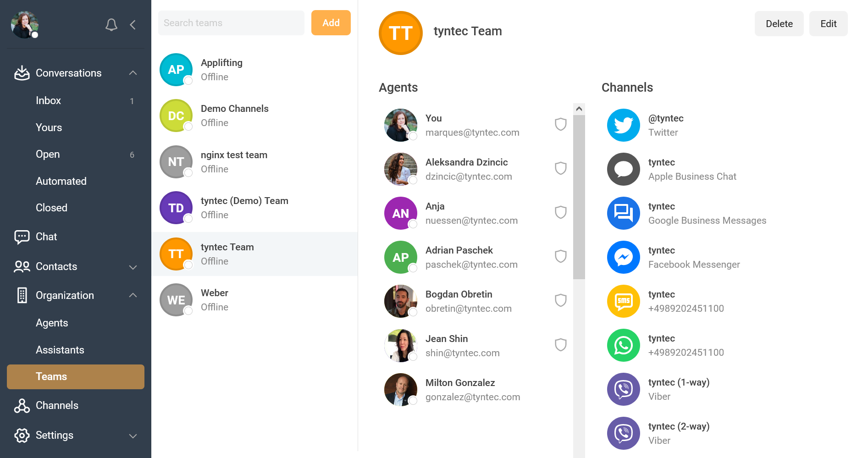Click the Apple Business Chat label
Image resolution: width=868 pixels, height=458 pixels.
click(x=692, y=177)
